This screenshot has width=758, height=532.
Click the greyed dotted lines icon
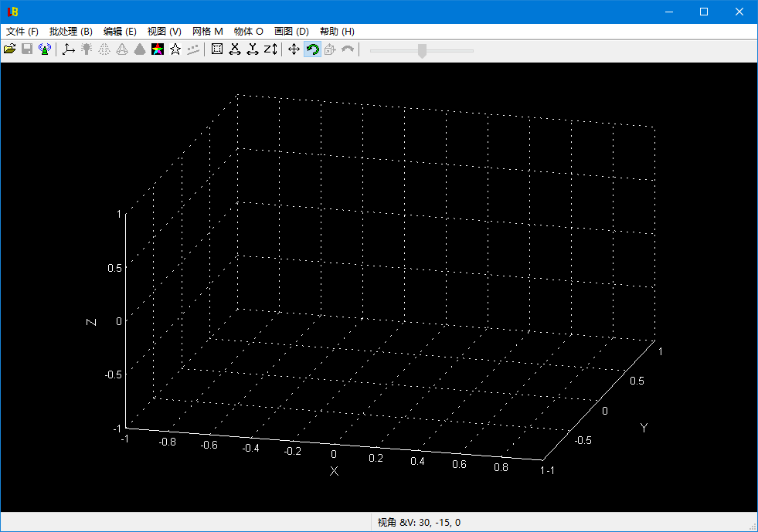point(193,49)
